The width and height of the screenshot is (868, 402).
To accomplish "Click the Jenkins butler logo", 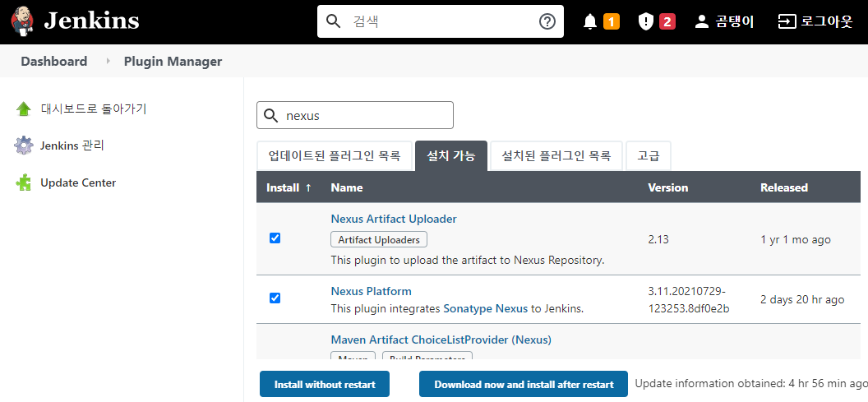I will click(22, 21).
